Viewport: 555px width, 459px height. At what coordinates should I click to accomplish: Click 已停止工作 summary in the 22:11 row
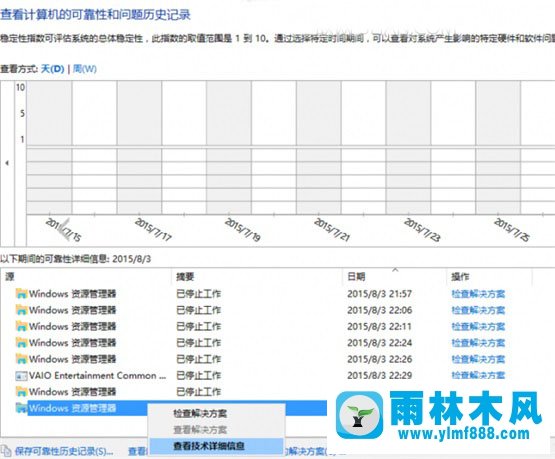[199, 326]
